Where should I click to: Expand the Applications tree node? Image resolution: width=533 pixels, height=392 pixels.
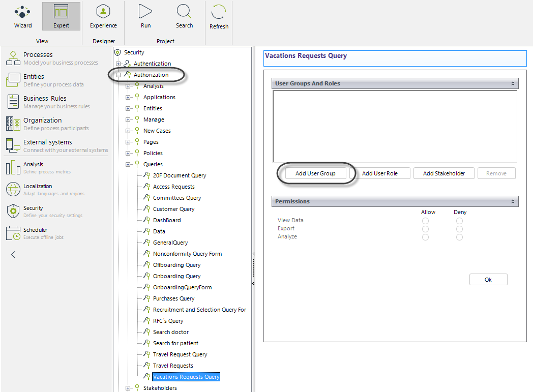pyautogui.click(x=128, y=98)
